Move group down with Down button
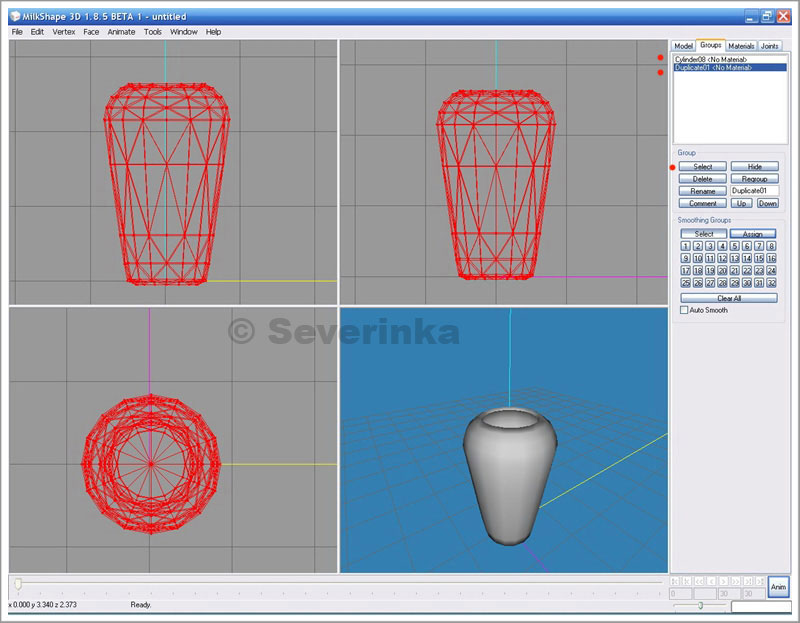The width and height of the screenshot is (800, 623). click(x=767, y=203)
